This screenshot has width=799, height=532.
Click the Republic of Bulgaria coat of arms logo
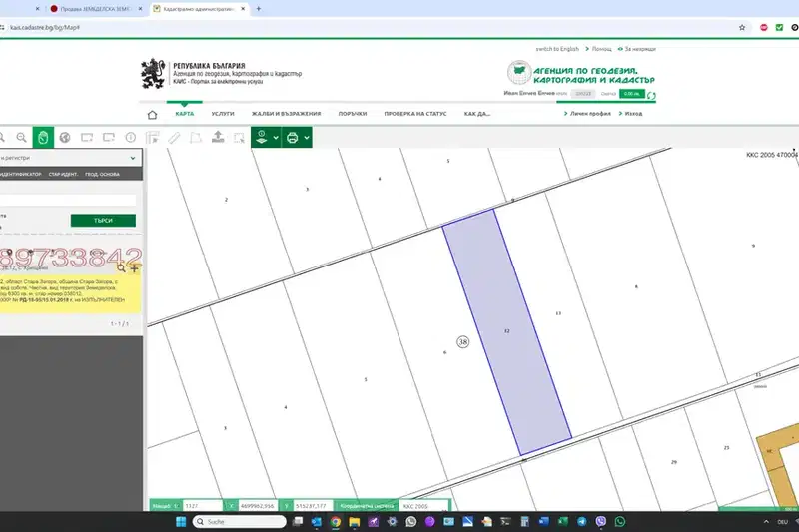[x=154, y=73]
